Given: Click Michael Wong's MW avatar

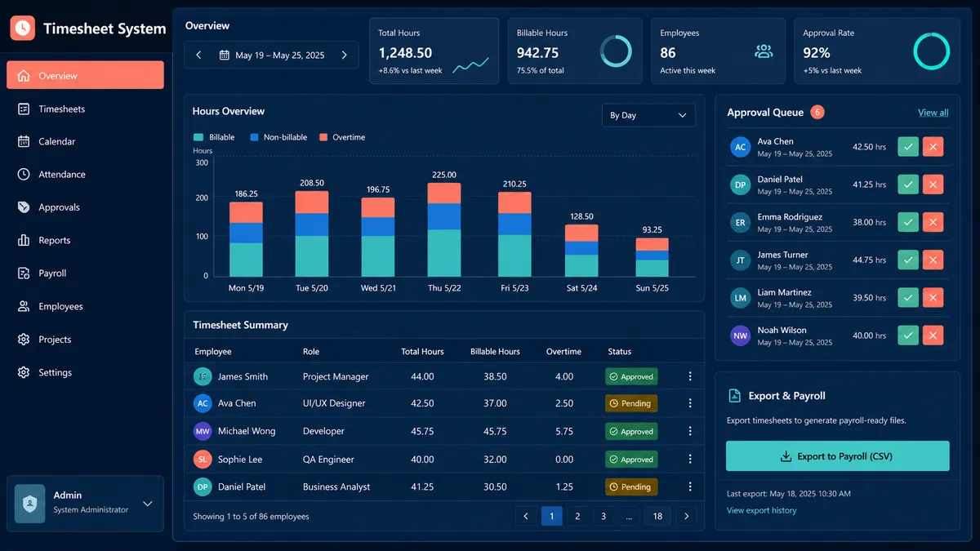Looking at the screenshot, I should [203, 431].
